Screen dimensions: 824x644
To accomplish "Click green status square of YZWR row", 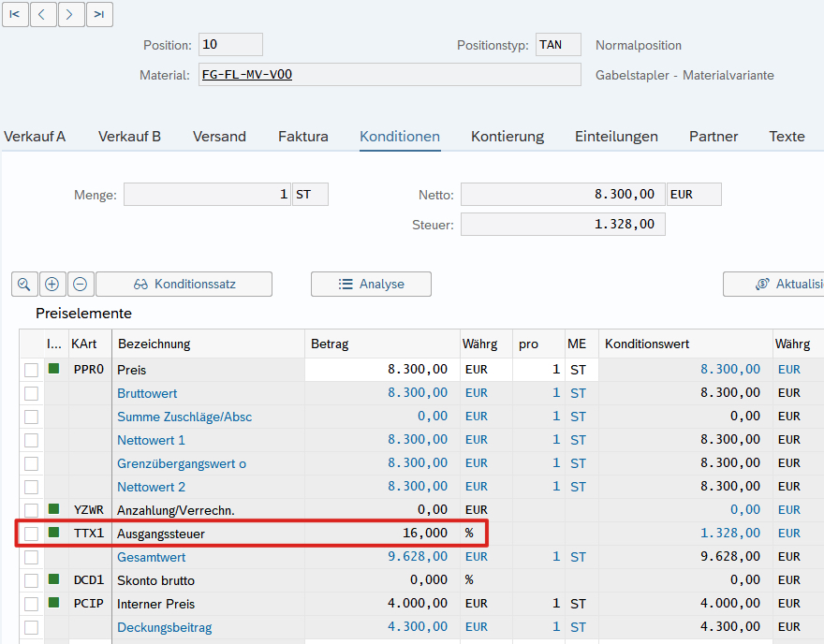I will coord(53,508).
